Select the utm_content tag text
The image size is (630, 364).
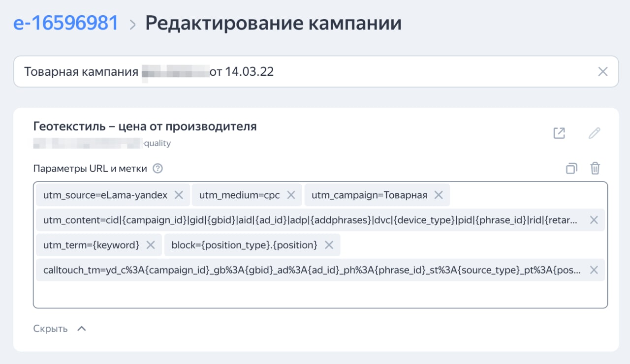311,220
